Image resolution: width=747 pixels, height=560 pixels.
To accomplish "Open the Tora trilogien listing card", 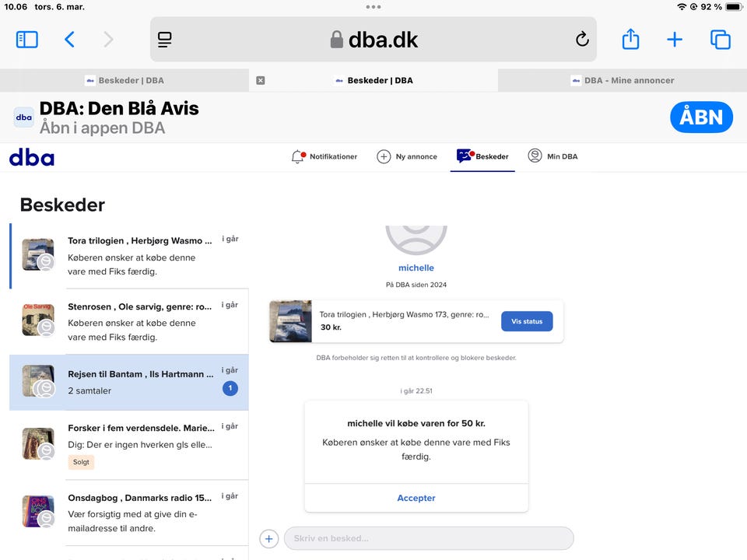I will 416,321.
